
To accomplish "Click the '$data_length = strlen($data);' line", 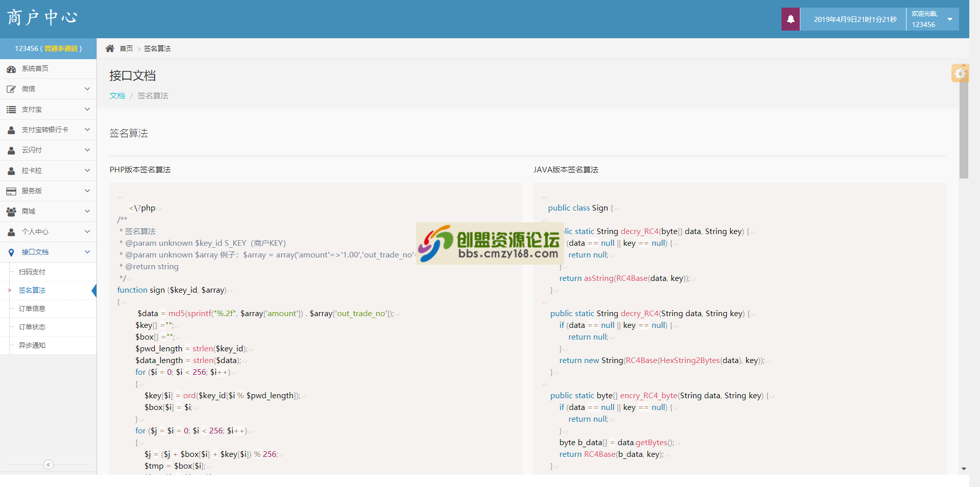I will (x=188, y=361).
